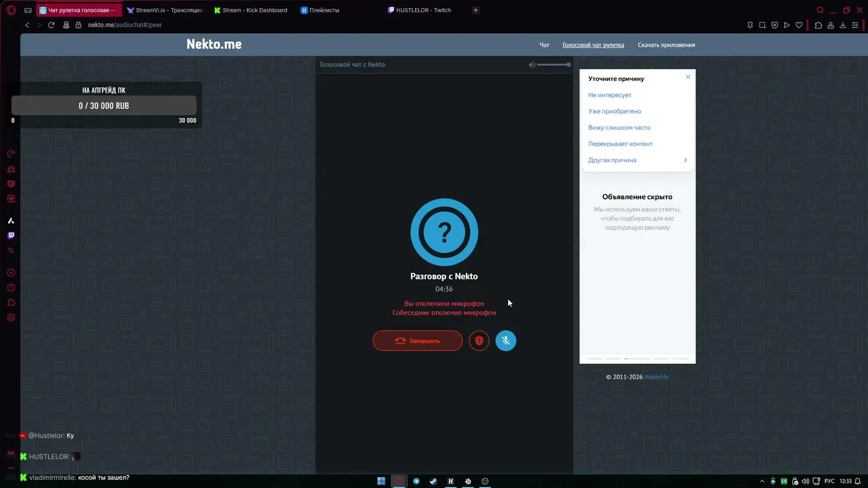
Task: Open the GX Control speedometer sidebar icon
Action: click(x=11, y=154)
